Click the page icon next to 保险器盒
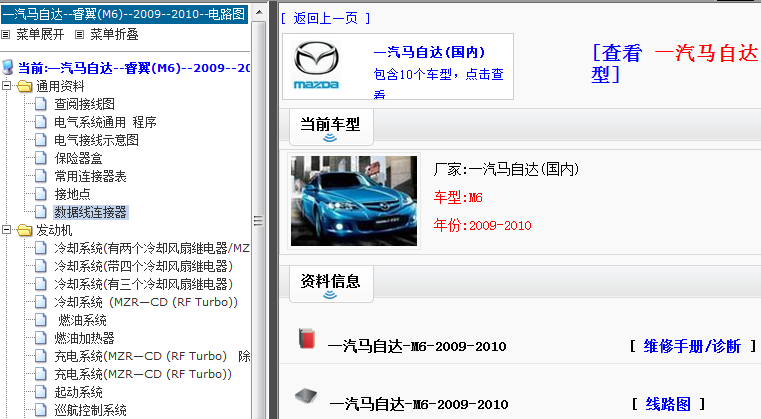 (41, 158)
